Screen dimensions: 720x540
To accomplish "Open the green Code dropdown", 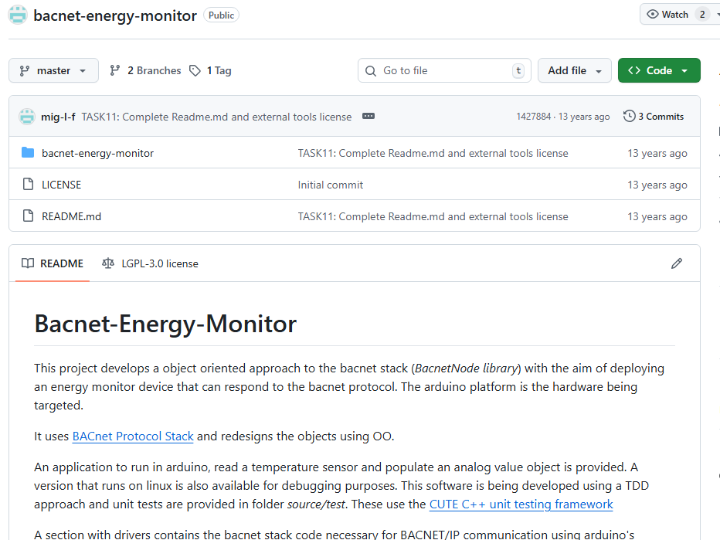I will [659, 71].
